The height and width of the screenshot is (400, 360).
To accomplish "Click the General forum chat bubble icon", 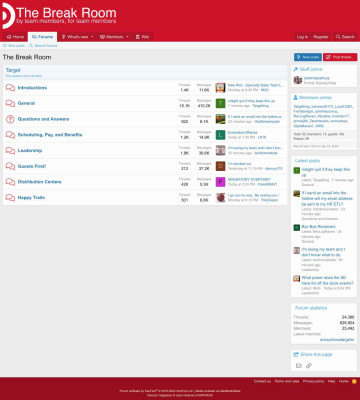I will click(10, 103).
